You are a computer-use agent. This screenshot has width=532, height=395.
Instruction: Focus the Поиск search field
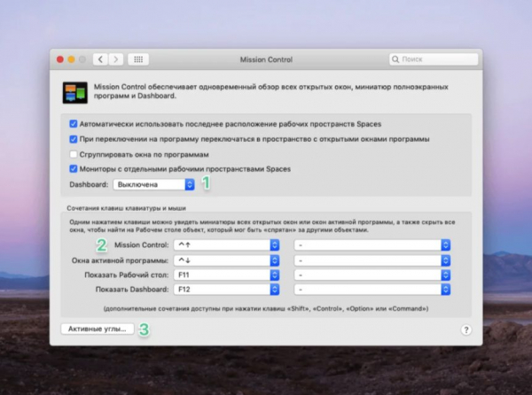(x=434, y=59)
